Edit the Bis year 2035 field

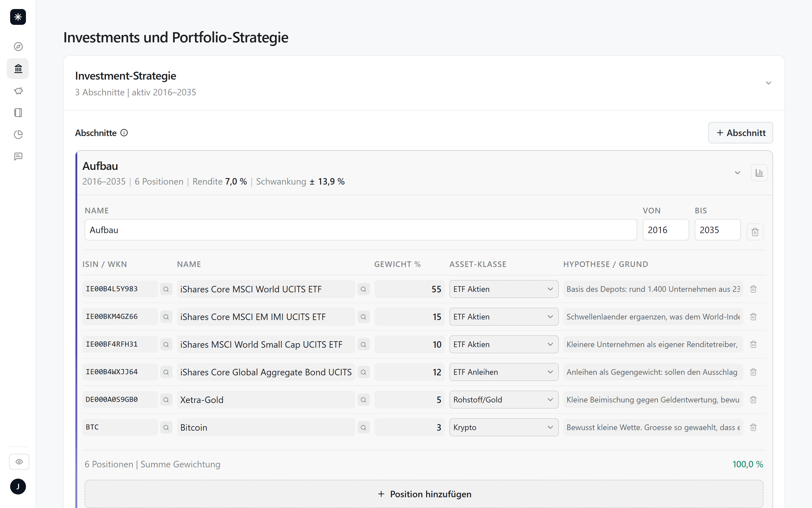coord(718,230)
